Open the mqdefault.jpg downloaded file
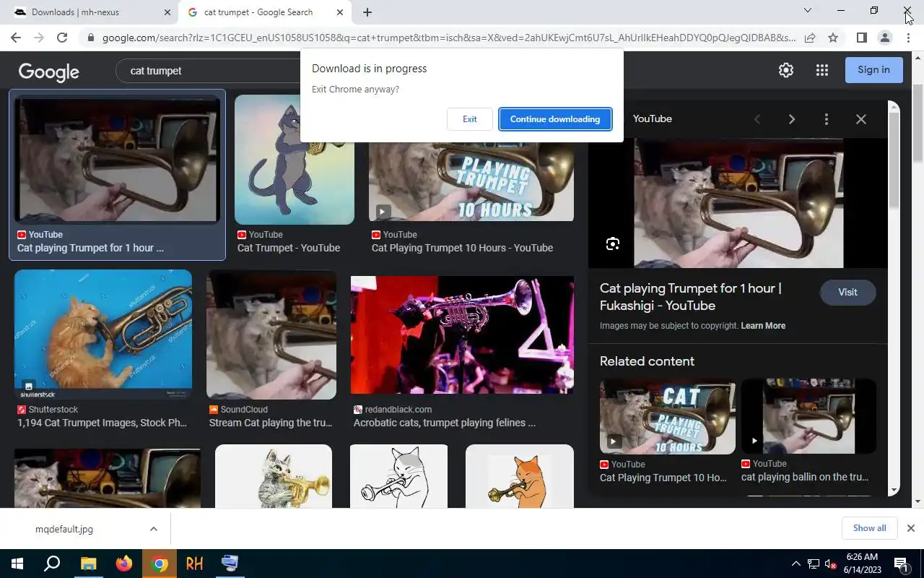The width and height of the screenshot is (924, 578). point(64,529)
